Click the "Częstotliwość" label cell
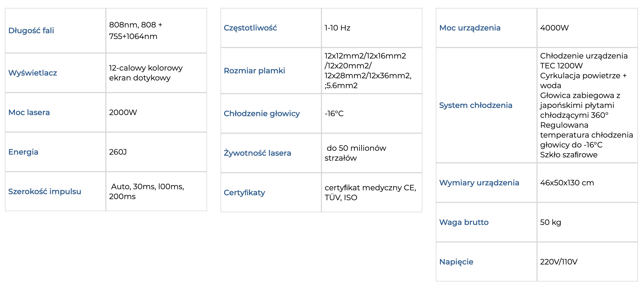 250,28
